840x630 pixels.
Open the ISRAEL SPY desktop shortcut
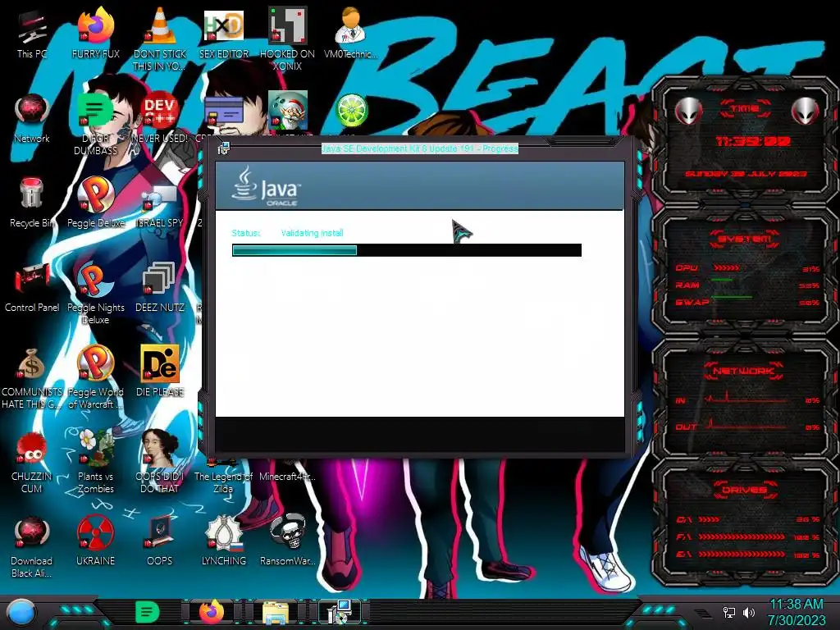click(160, 197)
